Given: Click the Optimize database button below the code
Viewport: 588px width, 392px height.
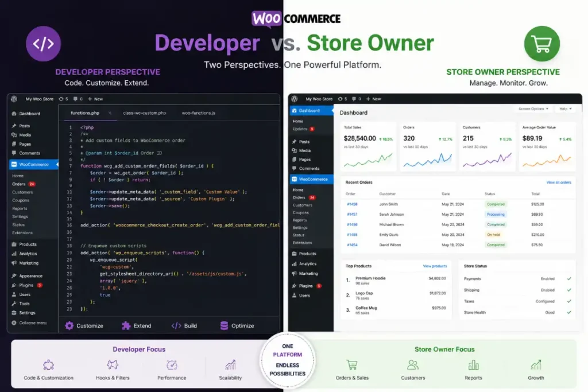Looking at the screenshot, I should point(237,325).
